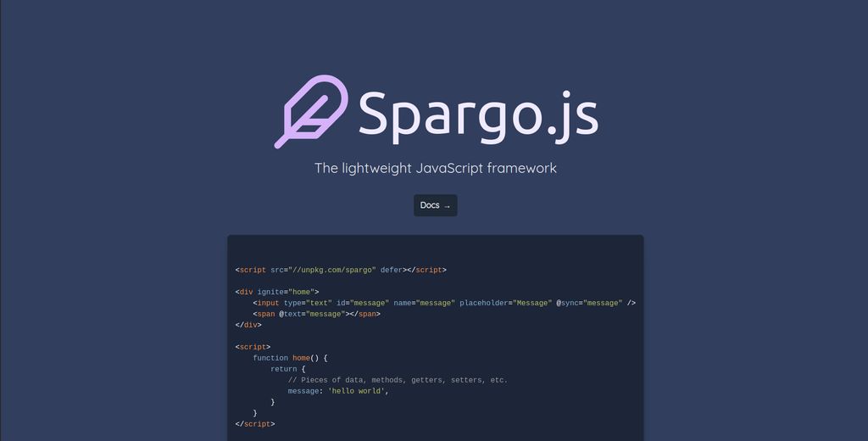Screen dimensions: 868x441
Task: Click the type="text" attribute in input tag
Action: (x=308, y=303)
